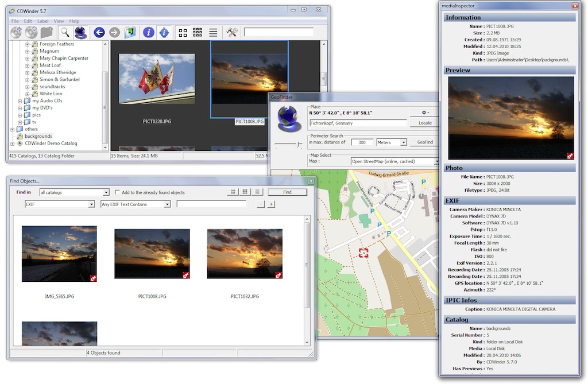Open the View menu
Image resolution: width=588 pixels, height=384 pixels.
point(59,21)
